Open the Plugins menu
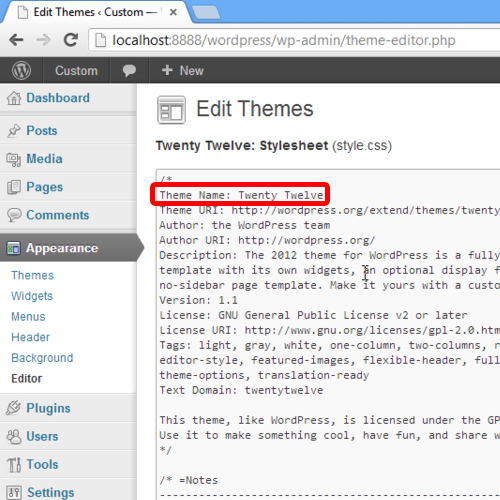500x500 pixels. [48, 408]
